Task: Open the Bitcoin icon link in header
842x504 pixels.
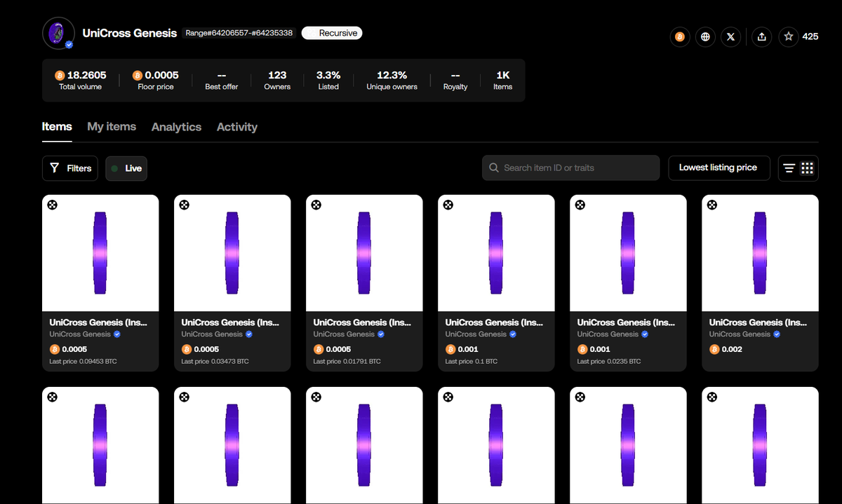Action: pyautogui.click(x=679, y=36)
